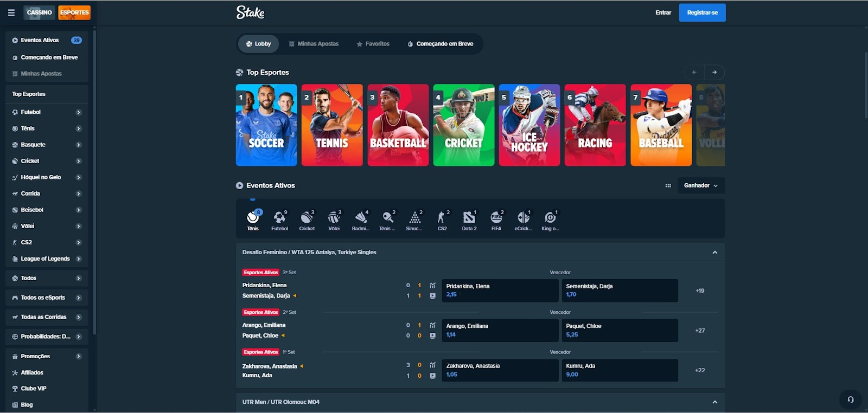The width and height of the screenshot is (868, 413).
Task: Switch to CASSINO mode
Action: coord(39,12)
